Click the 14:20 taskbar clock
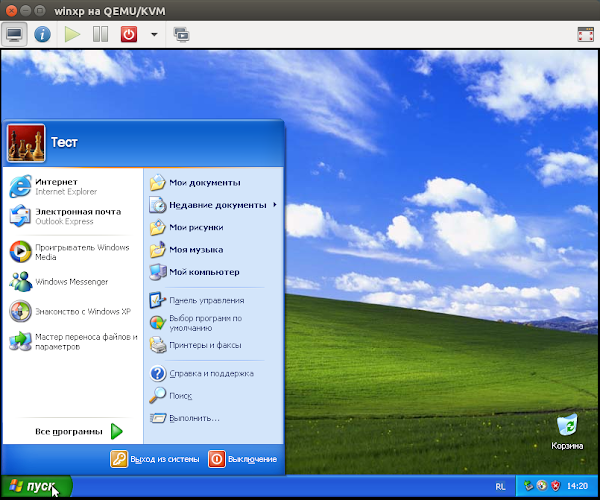 (x=577, y=486)
